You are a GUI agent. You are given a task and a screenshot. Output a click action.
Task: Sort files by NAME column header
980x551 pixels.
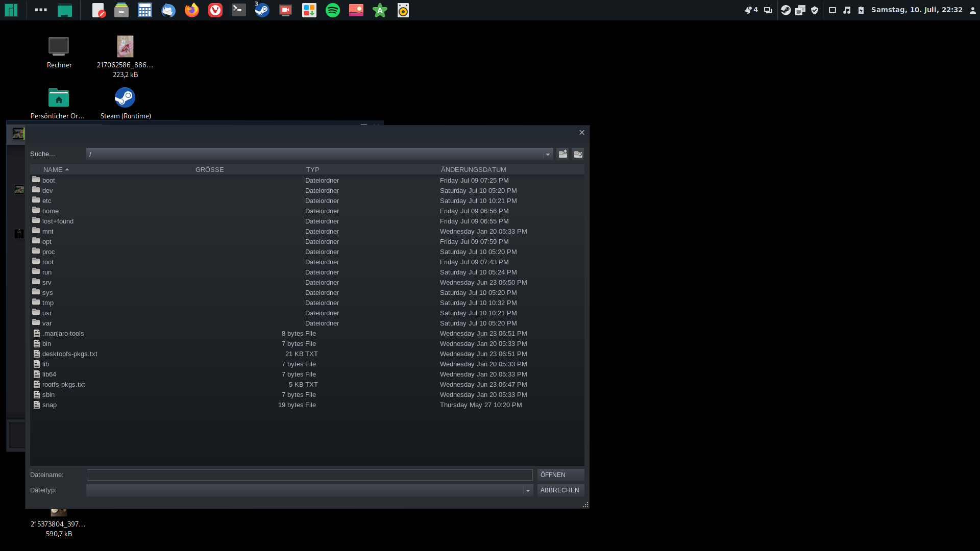tap(53, 169)
